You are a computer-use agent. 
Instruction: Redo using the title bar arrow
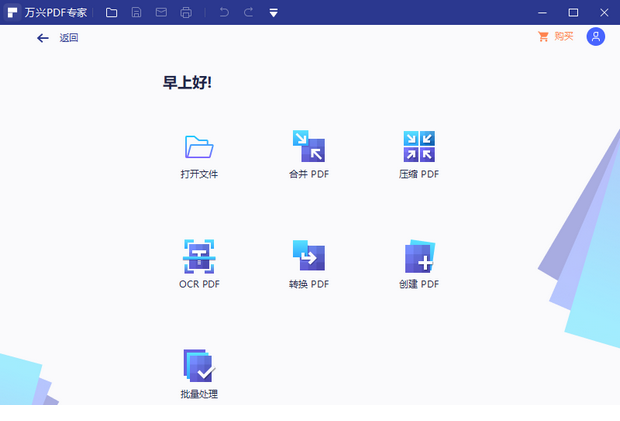point(248,13)
